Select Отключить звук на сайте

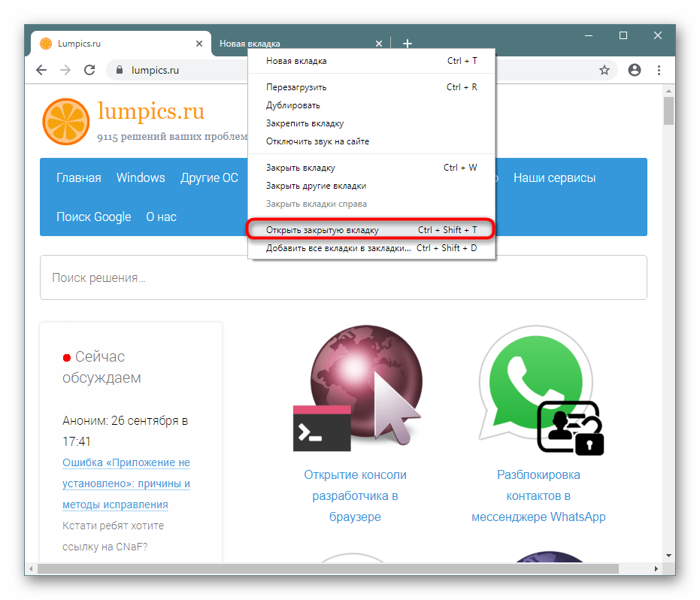[x=371, y=141]
